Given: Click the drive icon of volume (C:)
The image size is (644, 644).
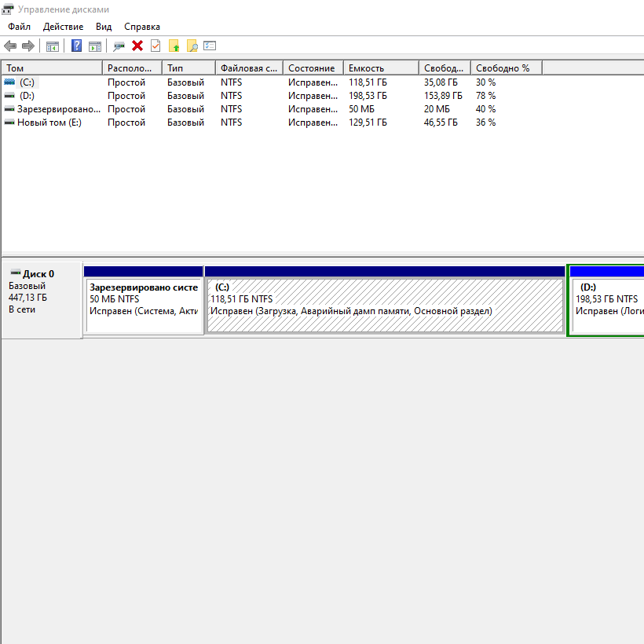Looking at the screenshot, I should pos(9,82).
